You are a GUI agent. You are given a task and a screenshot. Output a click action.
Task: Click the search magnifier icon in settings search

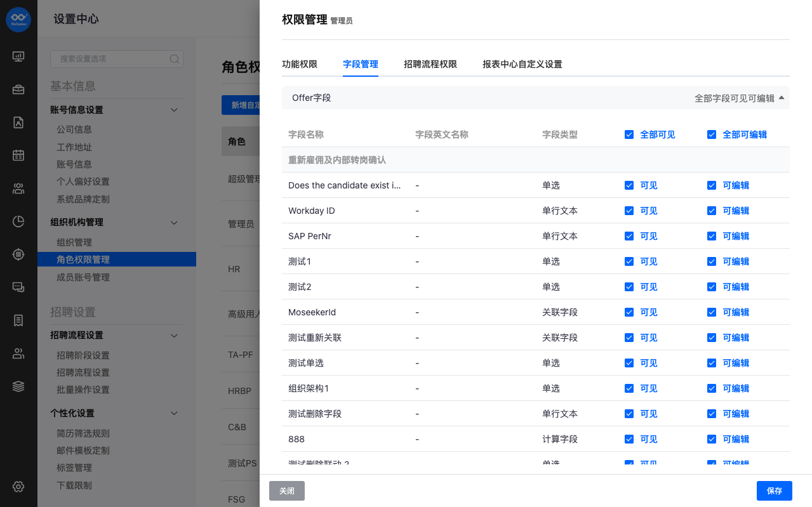click(x=174, y=59)
